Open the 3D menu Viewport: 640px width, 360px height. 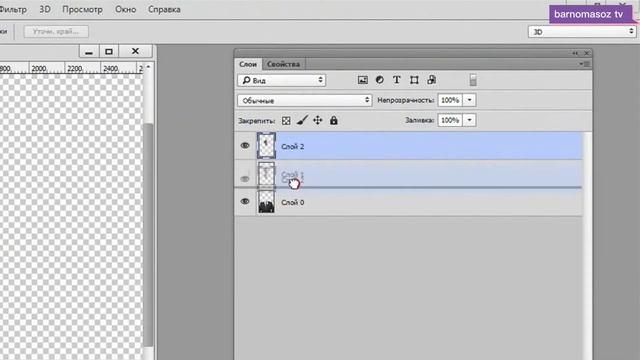point(45,9)
